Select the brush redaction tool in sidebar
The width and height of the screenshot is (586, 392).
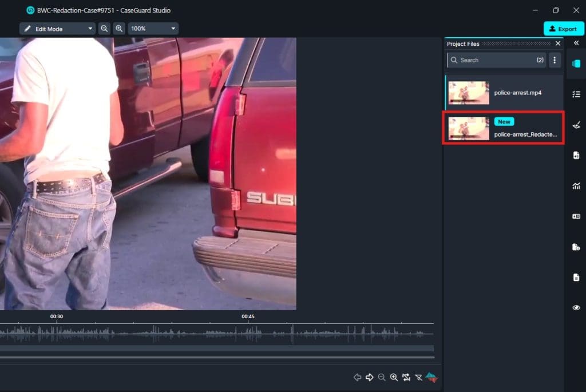[576, 124]
